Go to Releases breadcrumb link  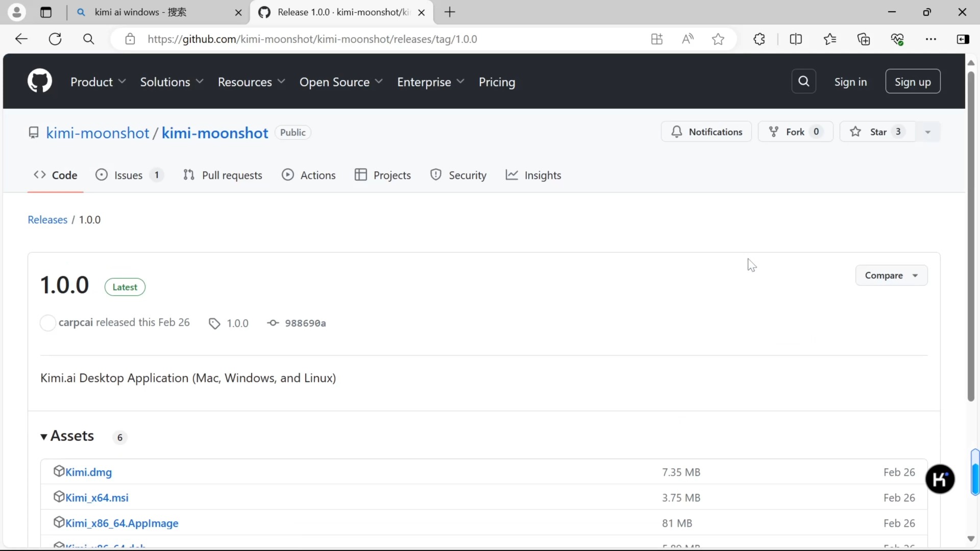pyautogui.click(x=47, y=219)
